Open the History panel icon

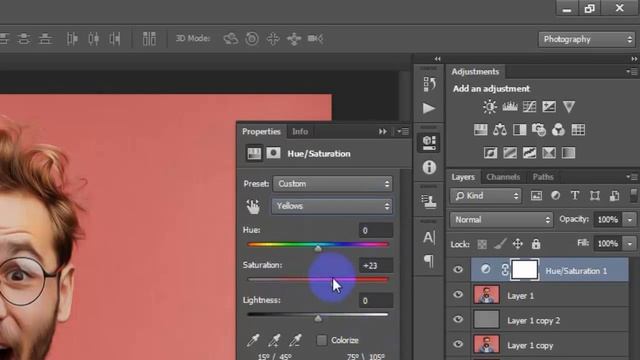[429, 84]
